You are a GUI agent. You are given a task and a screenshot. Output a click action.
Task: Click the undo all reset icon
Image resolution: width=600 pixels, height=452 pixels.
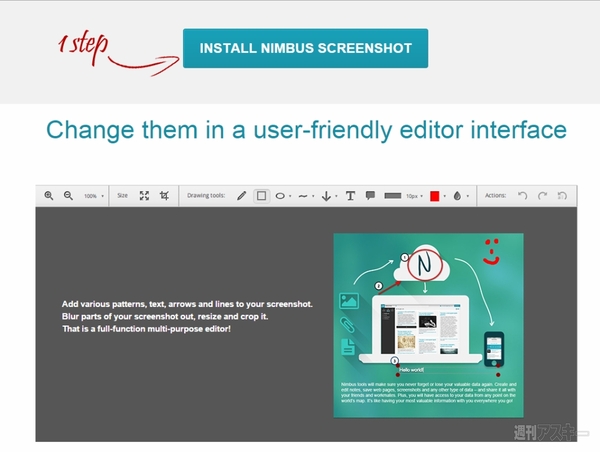(x=562, y=196)
